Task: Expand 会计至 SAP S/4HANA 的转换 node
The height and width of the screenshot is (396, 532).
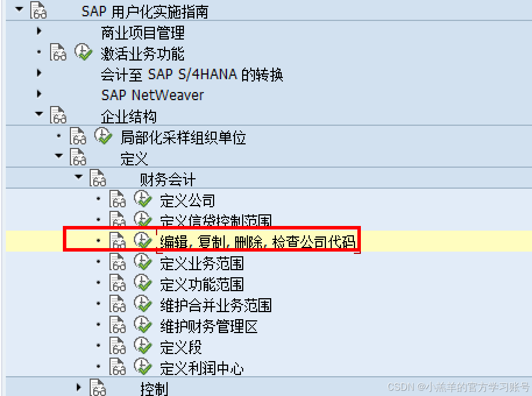Action: [39, 73]
